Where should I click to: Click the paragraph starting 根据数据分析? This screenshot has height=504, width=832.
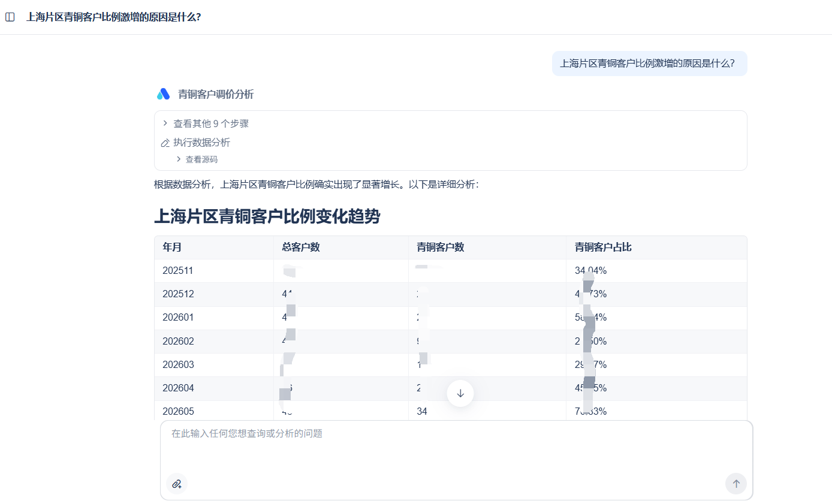tap(316, 185)
